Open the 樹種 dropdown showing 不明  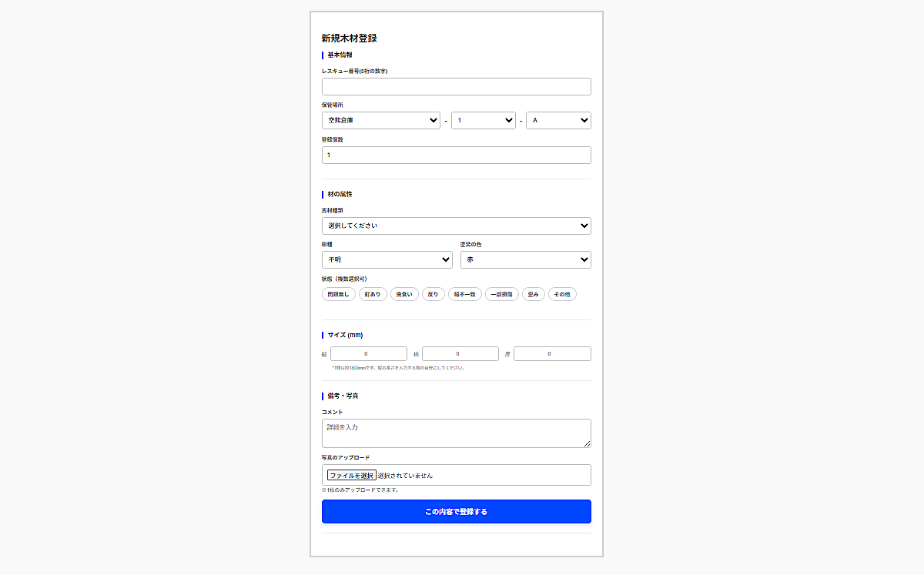coord(387,259)
